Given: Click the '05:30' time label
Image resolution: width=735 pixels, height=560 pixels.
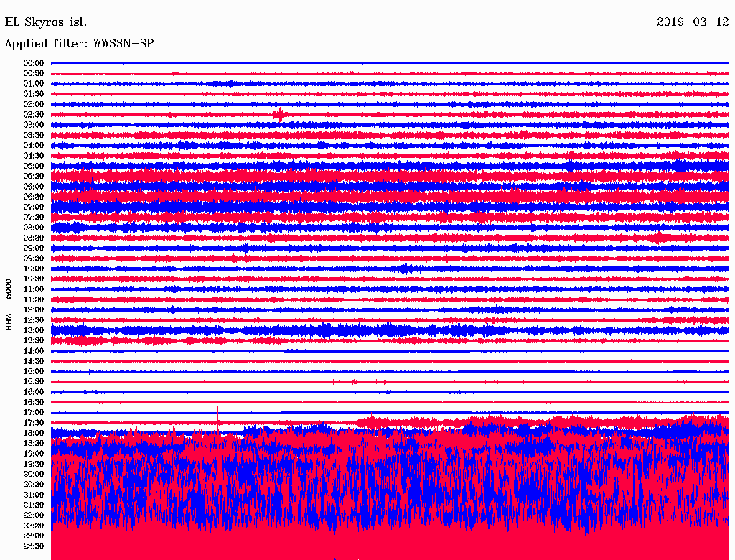Looking at the screenshot, I should coord(34,176).
